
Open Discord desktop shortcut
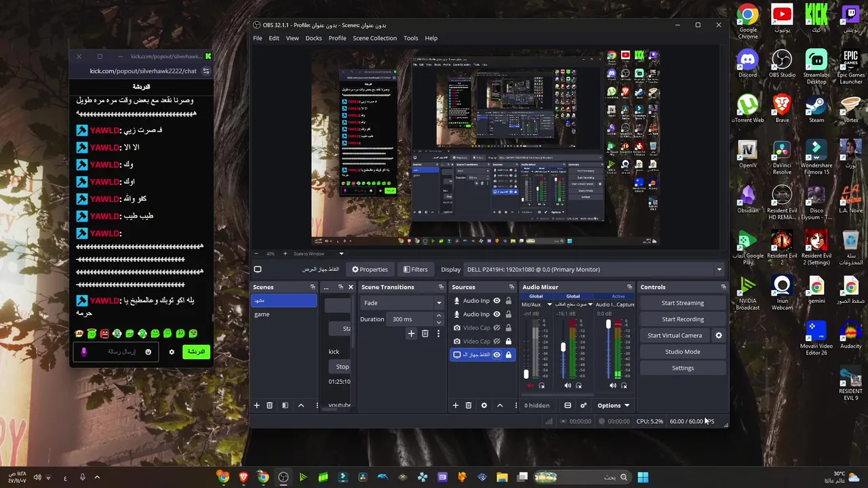(x=747, y=63)
